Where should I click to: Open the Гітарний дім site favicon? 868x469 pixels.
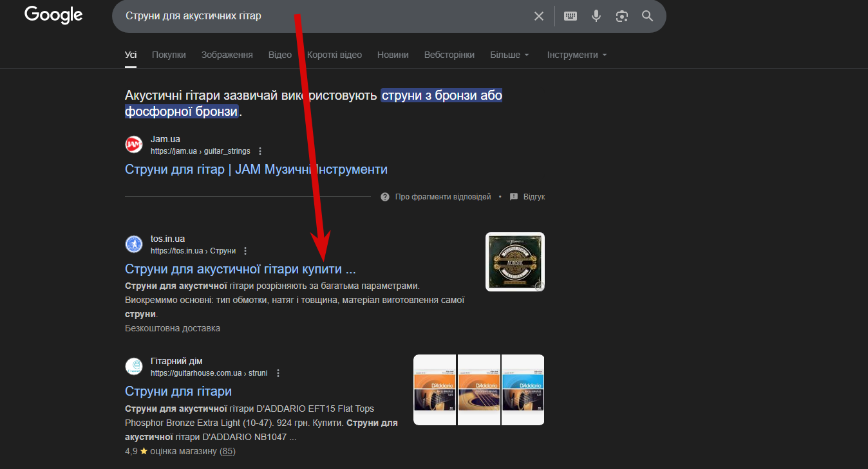coord(133,367)
